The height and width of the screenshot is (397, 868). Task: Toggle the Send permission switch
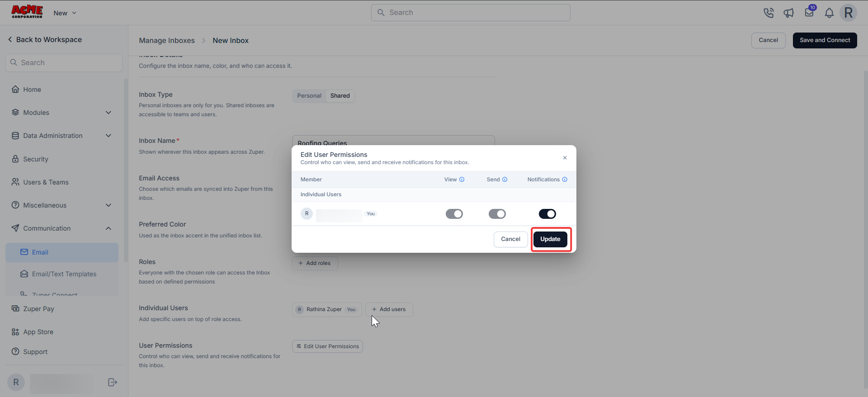(497, 214)
